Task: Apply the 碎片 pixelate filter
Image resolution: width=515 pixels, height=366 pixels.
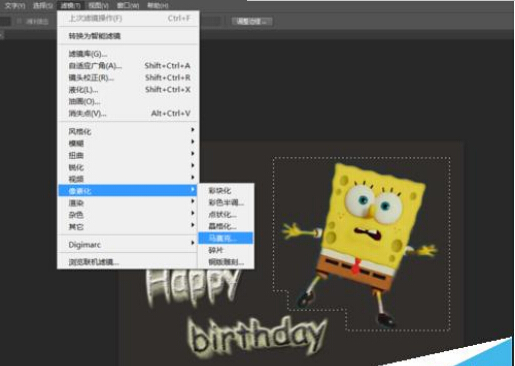Action: [226, 250]
